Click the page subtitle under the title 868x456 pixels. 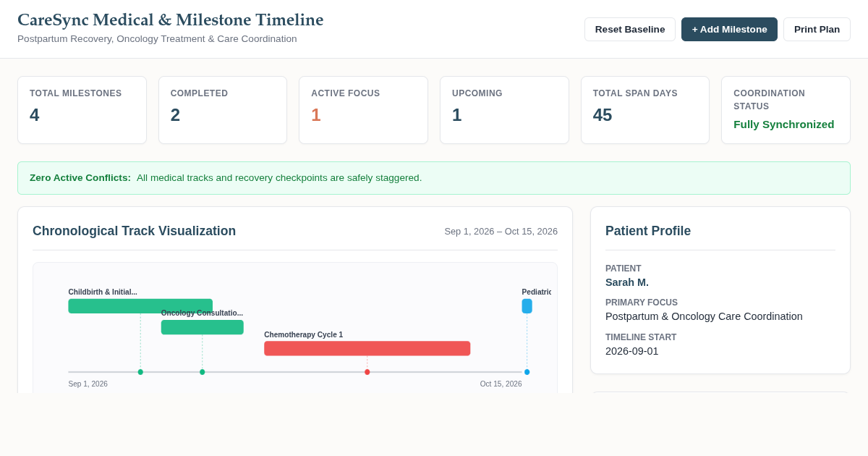coord(157,39)
